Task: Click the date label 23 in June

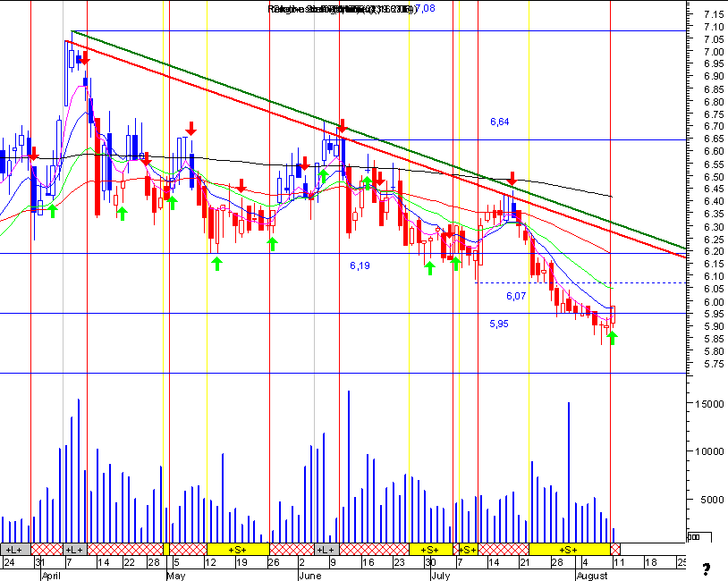Action: (399, 562)
